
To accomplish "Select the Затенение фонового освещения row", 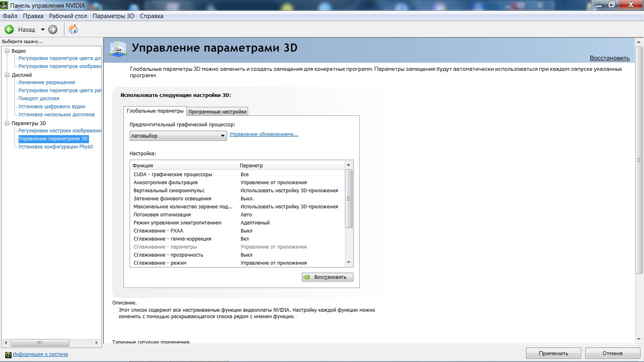I will 237,199.
